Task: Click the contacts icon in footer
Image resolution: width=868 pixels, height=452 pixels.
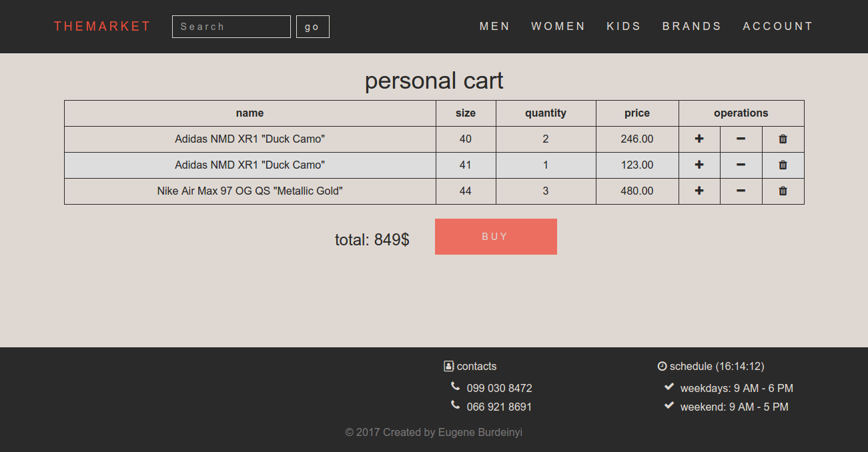Action: [x=449, y=366]
